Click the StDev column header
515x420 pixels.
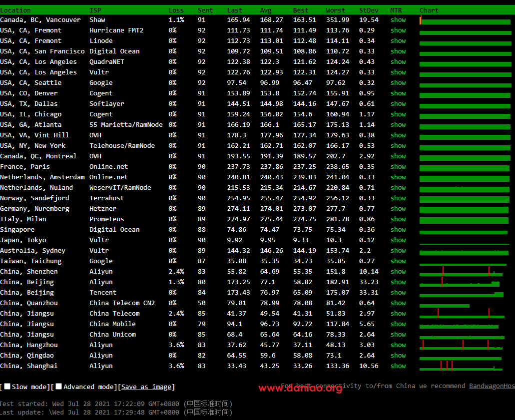click(369, 10)
